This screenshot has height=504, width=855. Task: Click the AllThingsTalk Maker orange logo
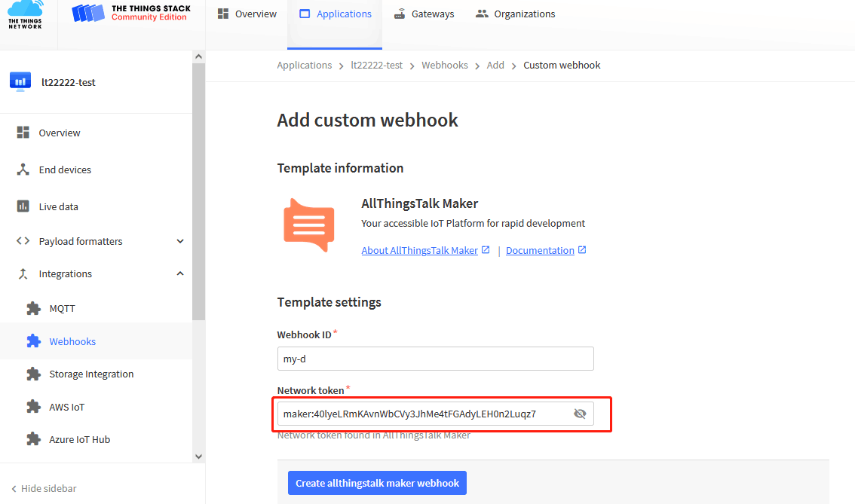tap(308, 225)
